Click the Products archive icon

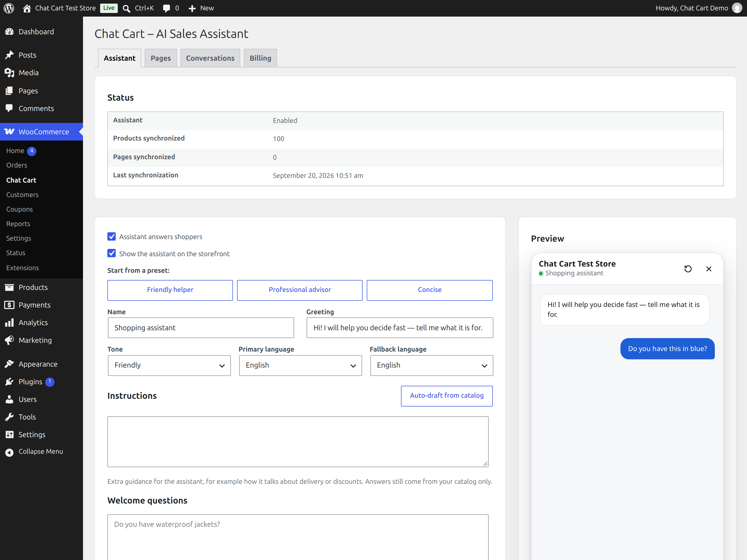[x=9, y=287]
